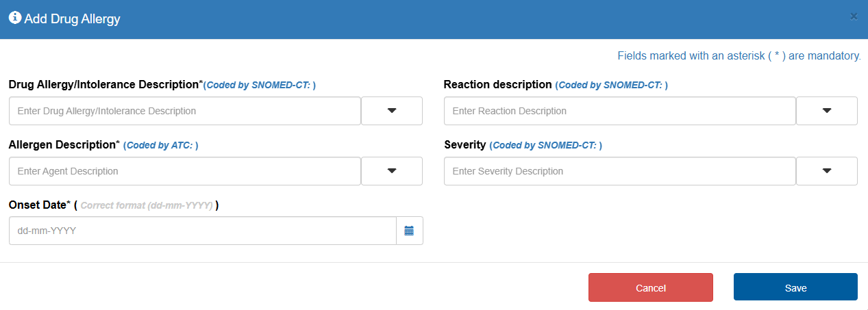868x310 pixels.
Task: Expand the Reaction description dropdown arrow
Action: [x=826, y=111]
